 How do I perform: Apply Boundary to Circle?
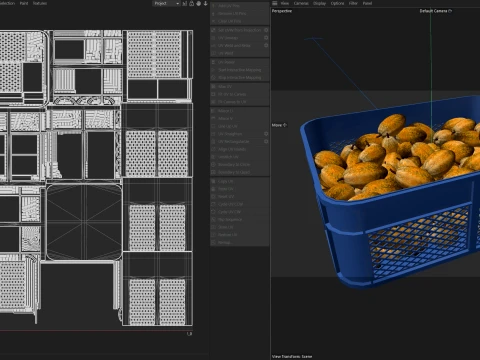239,164
